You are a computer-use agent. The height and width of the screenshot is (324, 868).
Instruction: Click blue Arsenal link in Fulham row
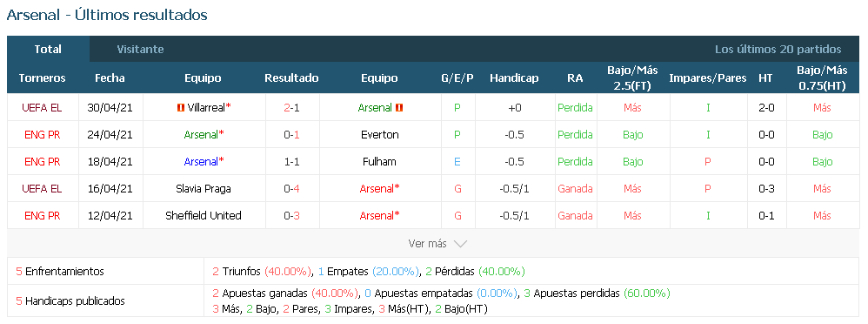[x=201, y=162]
